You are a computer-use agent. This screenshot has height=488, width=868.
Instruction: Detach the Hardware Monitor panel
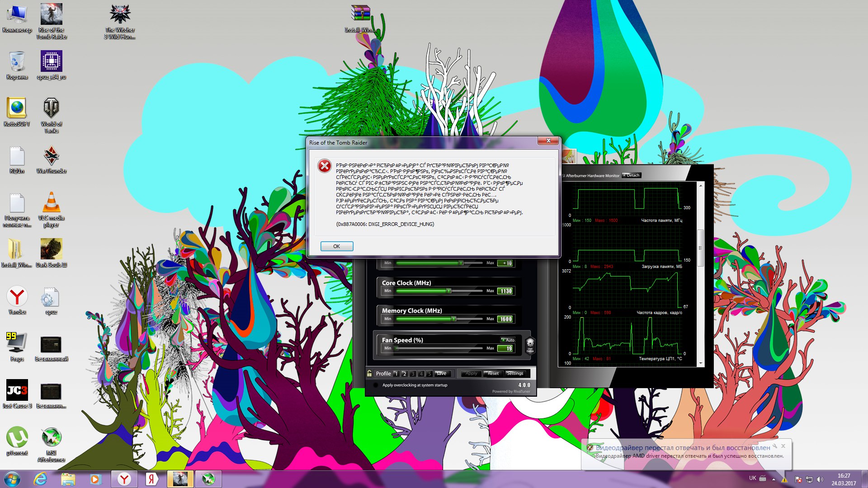coord(632,175)
